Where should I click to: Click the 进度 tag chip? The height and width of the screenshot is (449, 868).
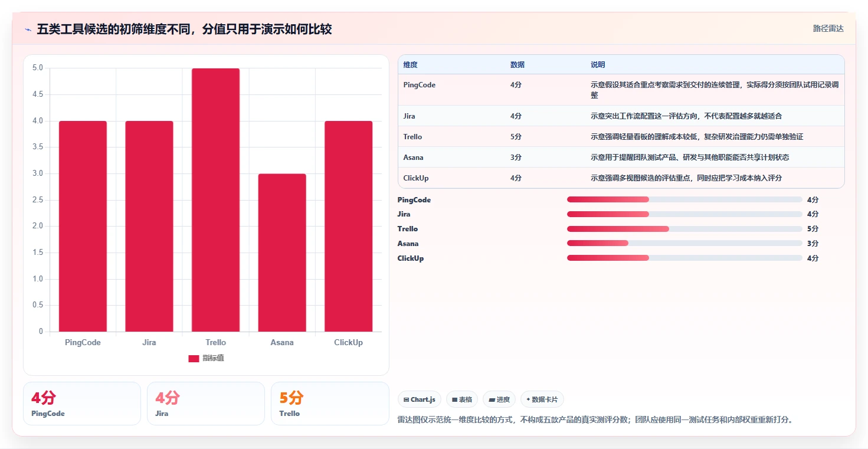pos(499,399)
